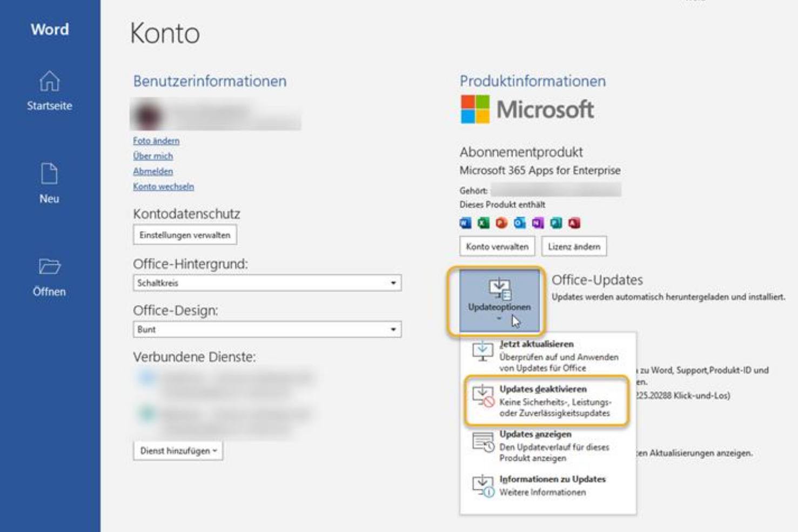Viewport: 798px width, 532px height.
Task: Click the Konto verwalten button
Action: coord(497,246)
